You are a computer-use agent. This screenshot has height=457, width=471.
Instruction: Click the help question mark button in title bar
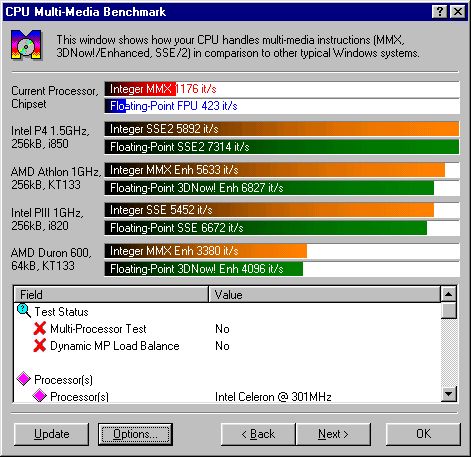440,12
